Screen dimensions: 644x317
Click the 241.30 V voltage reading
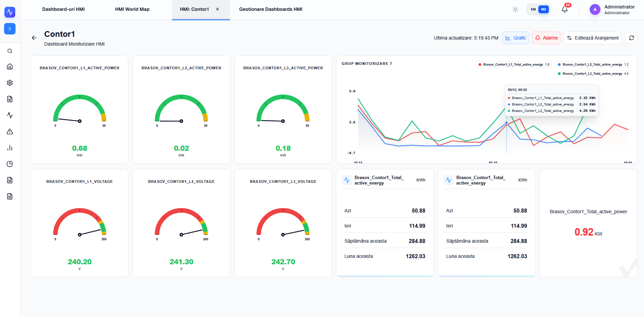coord(181,262)
